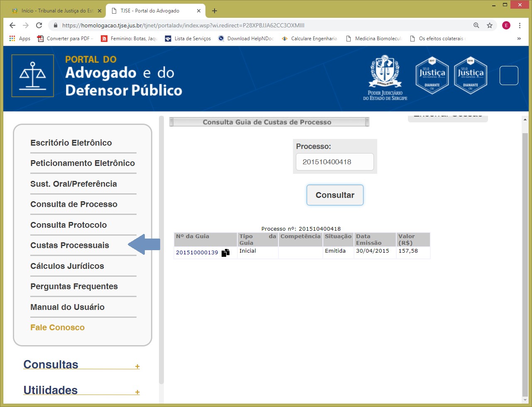Open the Fale Conosco link
532x407 pixels.
coord(57,327)
